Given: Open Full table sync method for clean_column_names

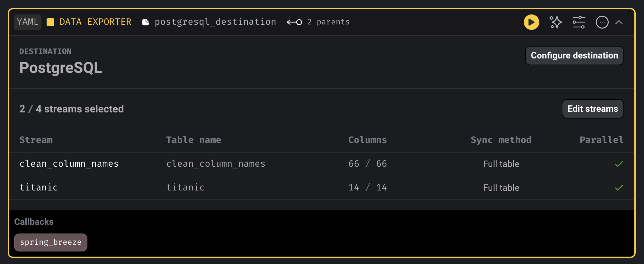Looking at the screenshot, I should pos(501,164).
